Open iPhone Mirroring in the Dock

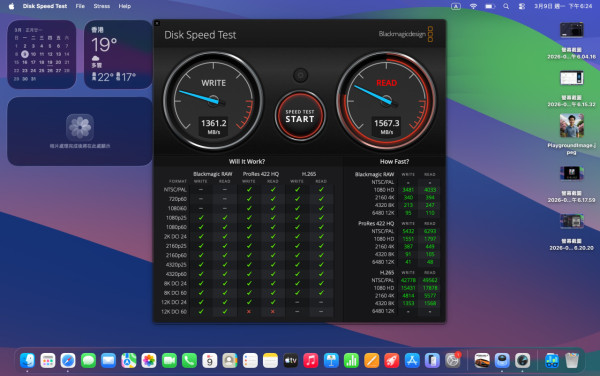432,360
